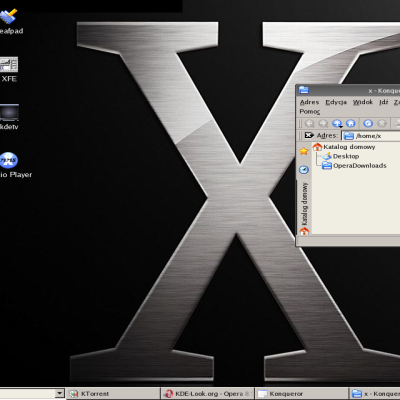Go up one directory in Konqueror
This screenshot has width=400, height=400.
coord(337,124)
